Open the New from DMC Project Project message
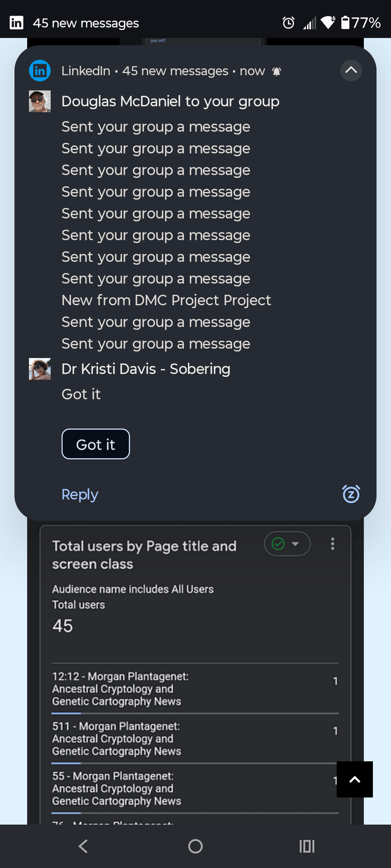 point(166,300)
